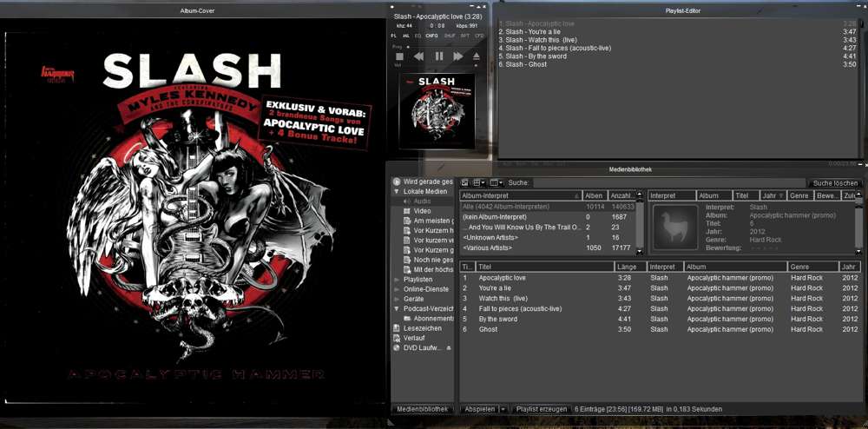Toggle the EQ equalizer window button
This screenshot has width=868, height=429.
(x=418, y=36)
